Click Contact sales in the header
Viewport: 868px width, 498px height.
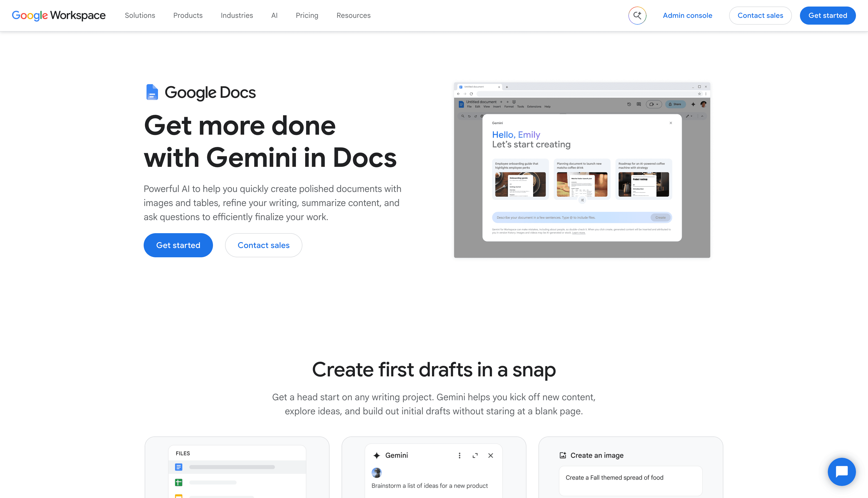click(x=760, y=15)
